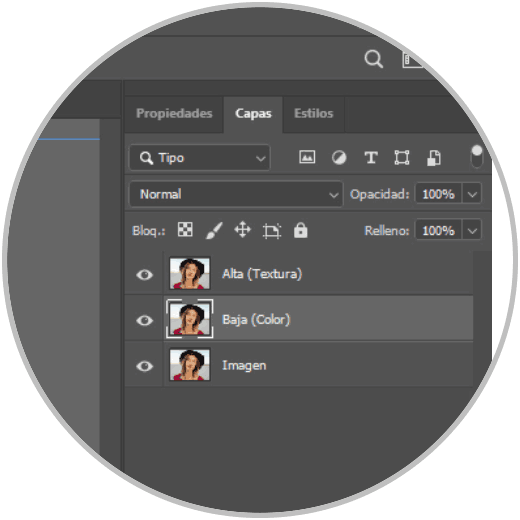Open the Normal blend mode dropdown

(236, 194)
